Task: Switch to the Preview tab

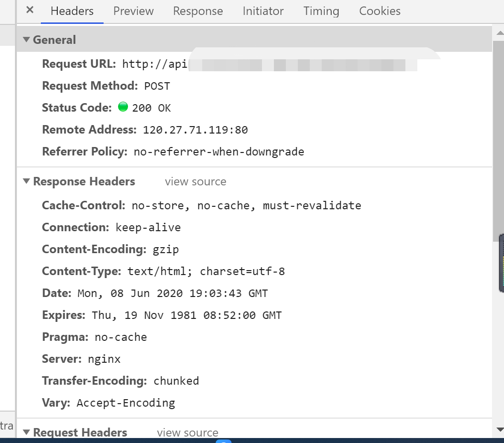Action: 133,11
